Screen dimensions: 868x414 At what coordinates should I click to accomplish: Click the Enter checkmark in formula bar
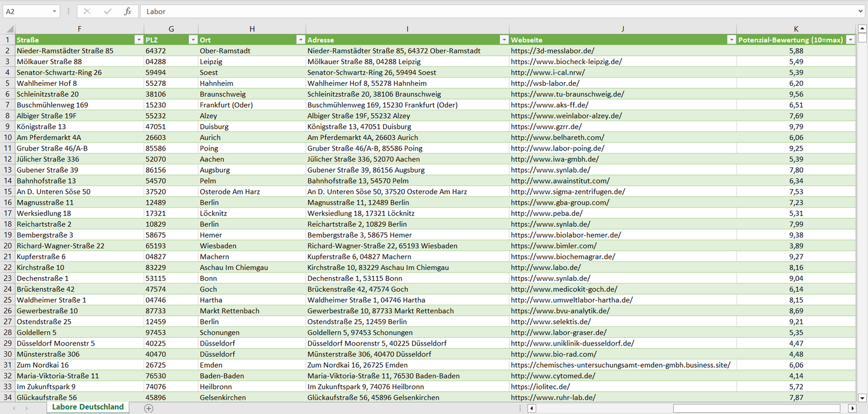(x=108, y=11)
